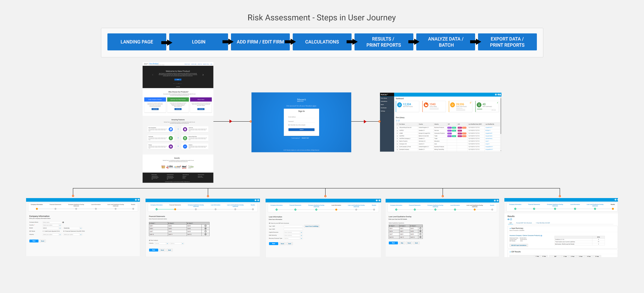Click the blue New Portfolios dashboard icon
The height and width of the screenshot is (293, 644).
(x=400, y=105)
